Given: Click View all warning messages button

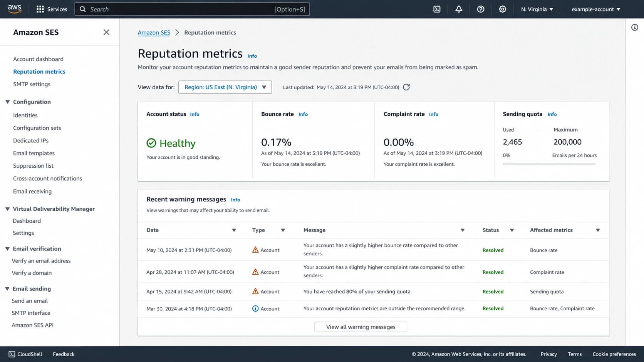Looking at the screenshot, I should pos(361,327).
